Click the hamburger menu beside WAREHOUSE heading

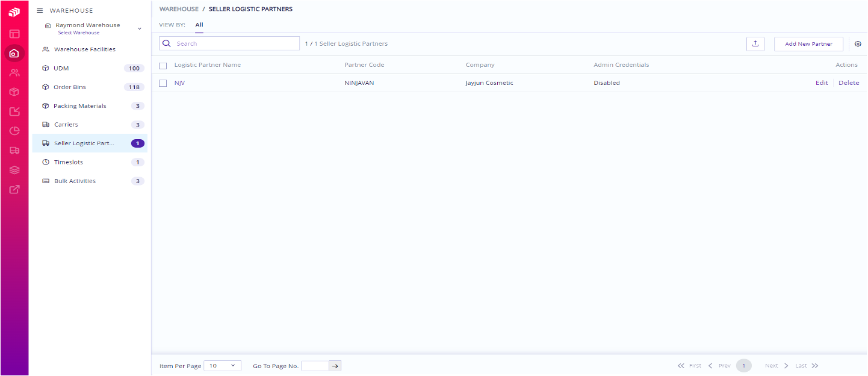pos(39,10)
